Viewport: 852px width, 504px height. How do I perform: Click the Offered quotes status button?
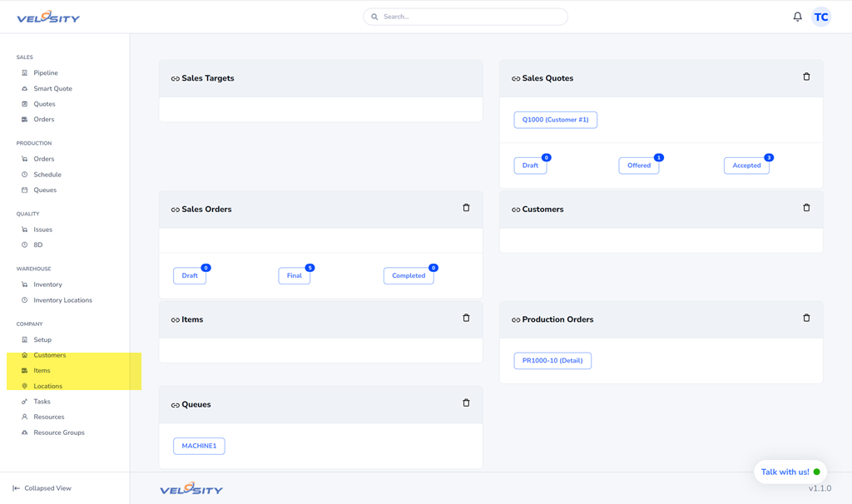pyautogui.click(x=638, y=166)
